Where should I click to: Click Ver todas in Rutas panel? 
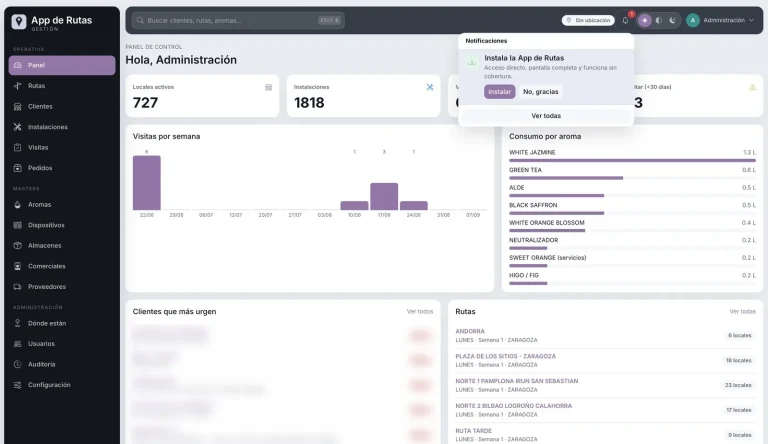743,312
